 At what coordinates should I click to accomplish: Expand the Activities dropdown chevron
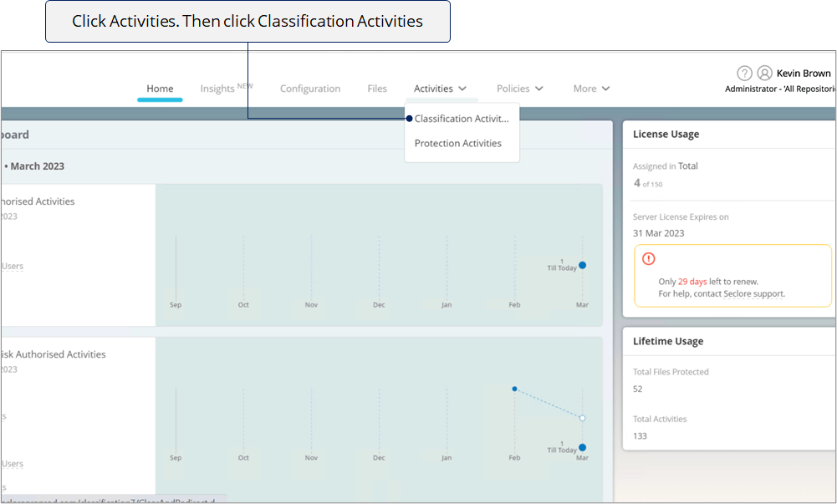pos(462,89)
